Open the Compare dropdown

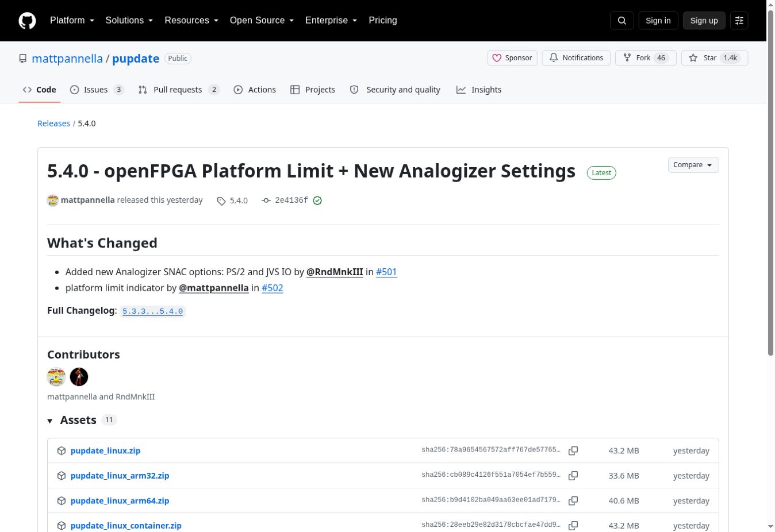[693, 165]
